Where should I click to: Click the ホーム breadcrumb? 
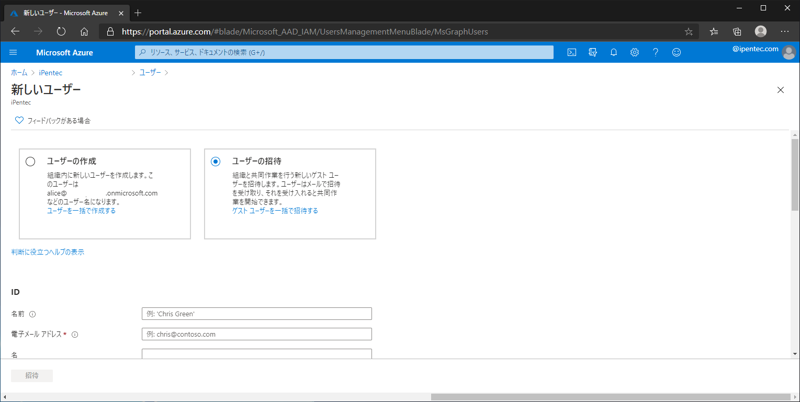coord(19,72)
